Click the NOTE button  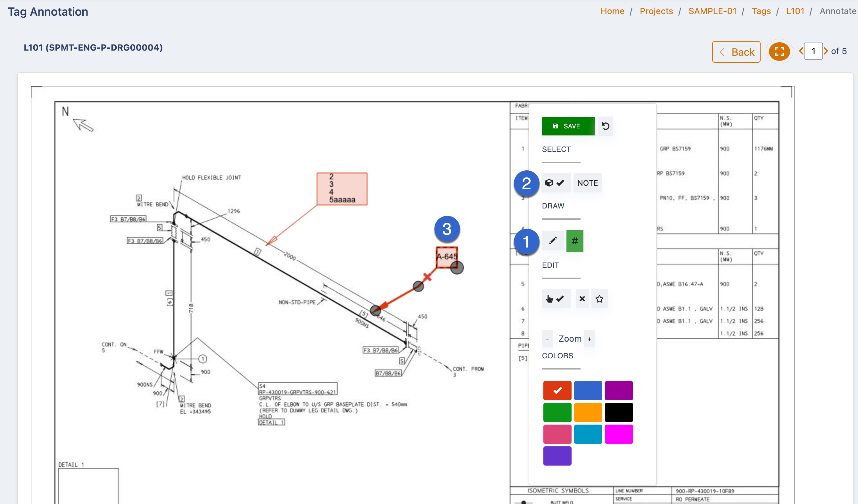pyautogui.click(x=587, y=183)
